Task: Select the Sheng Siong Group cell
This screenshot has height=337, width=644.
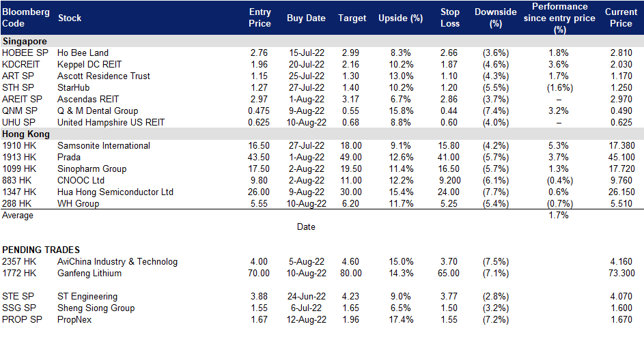Action: pyautogui.click(x=96, y=308)
